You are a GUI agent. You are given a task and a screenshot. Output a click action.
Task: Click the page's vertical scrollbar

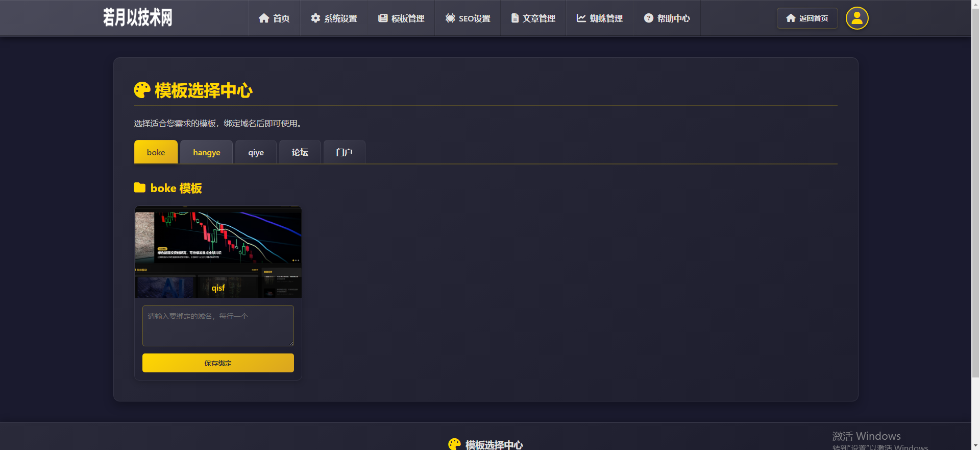click(975, 204)
